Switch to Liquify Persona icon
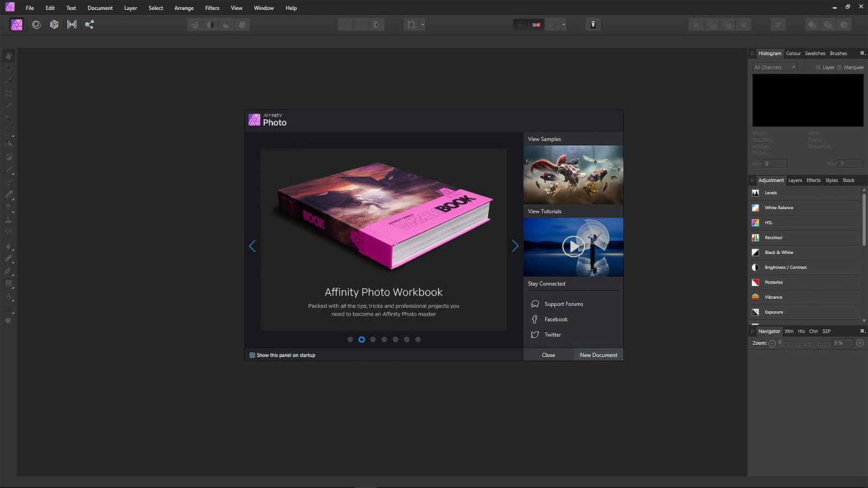 [x=36, y=24]
